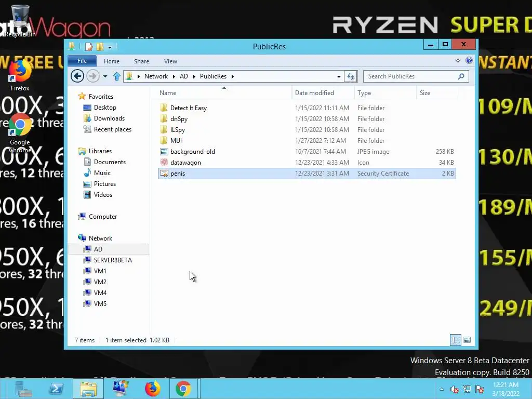Go back with the Back arrow button
The image size is (532, 399).
77,76
